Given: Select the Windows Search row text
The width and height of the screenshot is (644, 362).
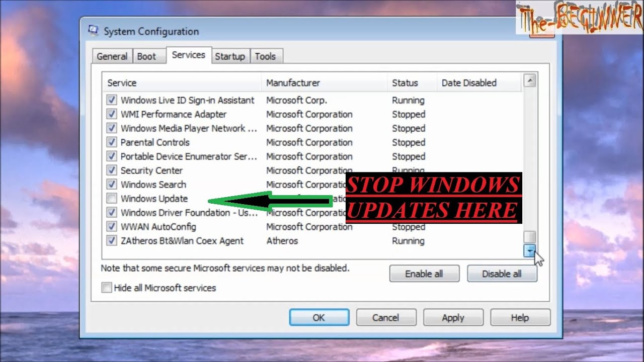Looking at the screenshot, I should click(153, 185).
